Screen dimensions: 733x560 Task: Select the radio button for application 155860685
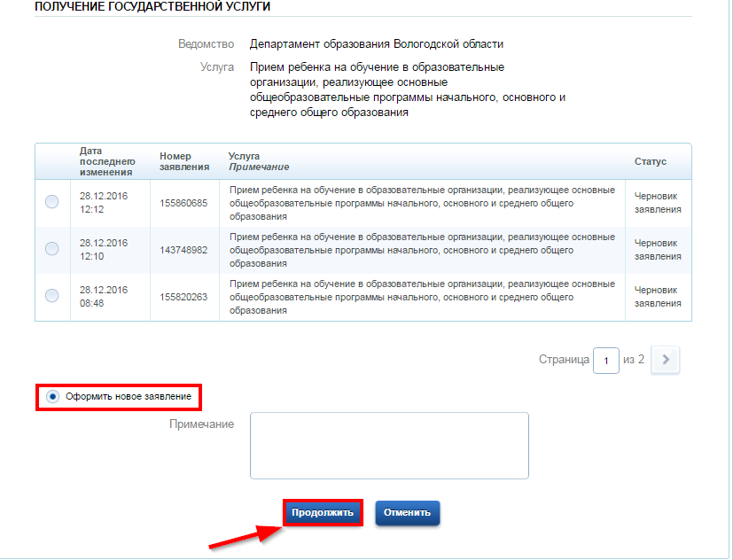click(51, 202)
